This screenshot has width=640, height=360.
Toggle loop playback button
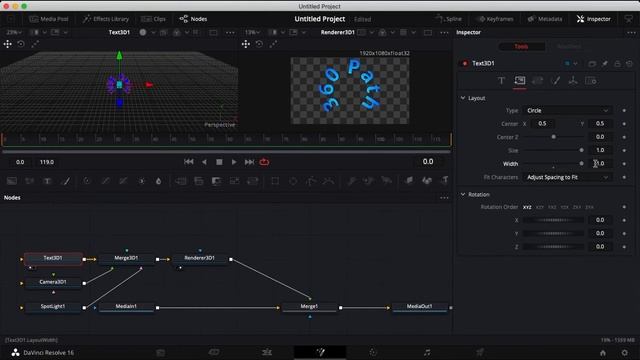264,162
